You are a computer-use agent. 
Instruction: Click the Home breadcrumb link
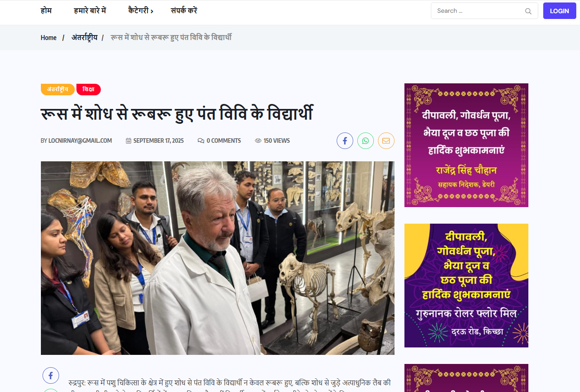[x=48, y=38]
